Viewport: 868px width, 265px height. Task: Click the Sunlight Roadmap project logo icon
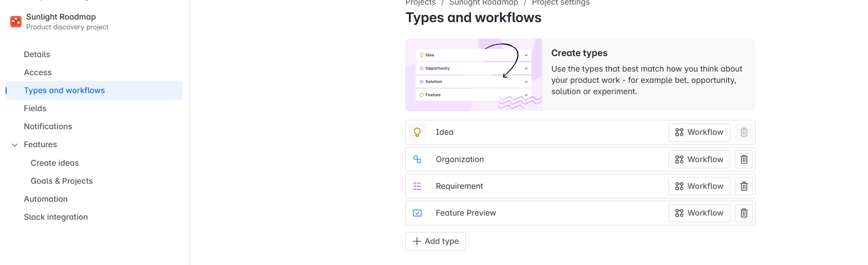pos(16,22)
